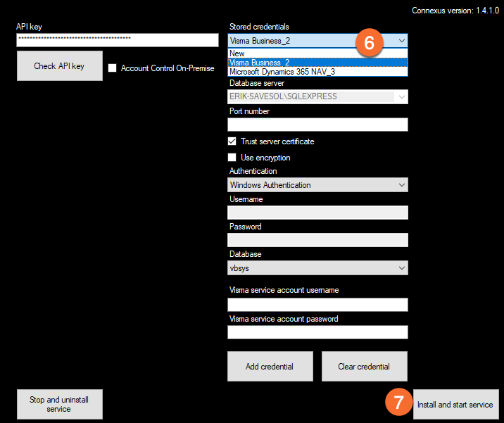Click the Visma service account password field

[x=317, y=332]
